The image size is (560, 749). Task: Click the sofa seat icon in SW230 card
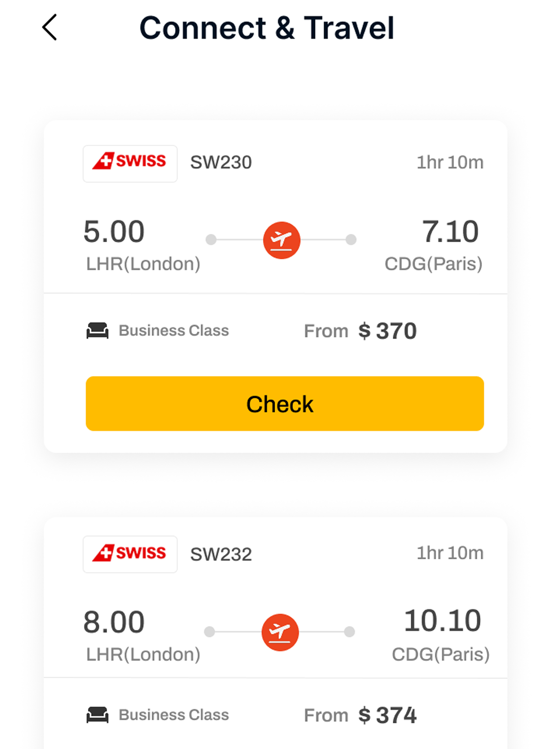point(97,331)
